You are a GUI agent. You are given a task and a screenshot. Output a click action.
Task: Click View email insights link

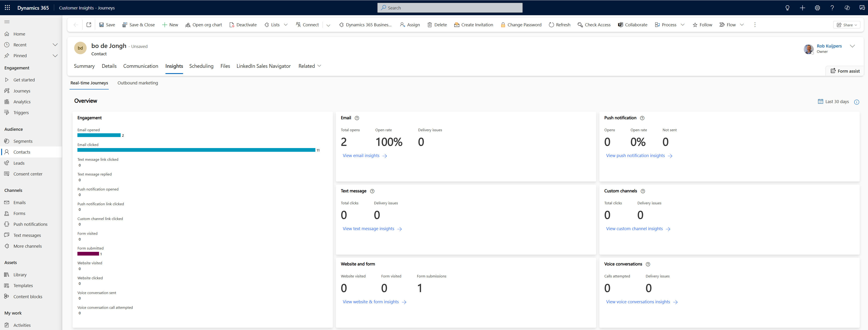click(361, 156)
